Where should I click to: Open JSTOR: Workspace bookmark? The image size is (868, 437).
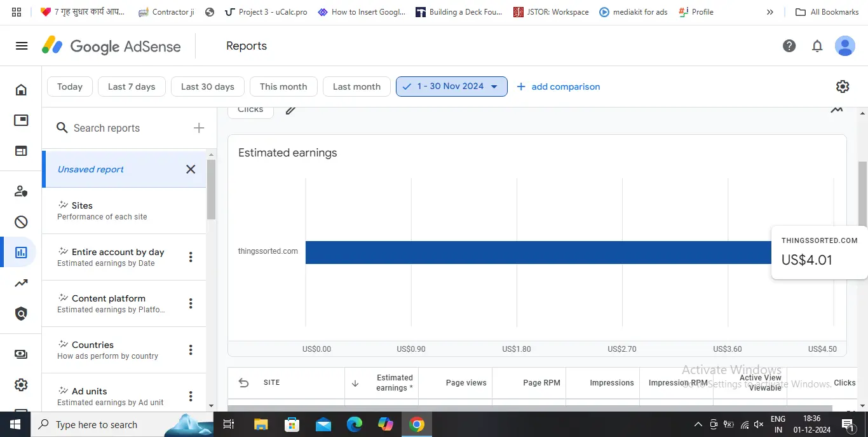point(550,11)
